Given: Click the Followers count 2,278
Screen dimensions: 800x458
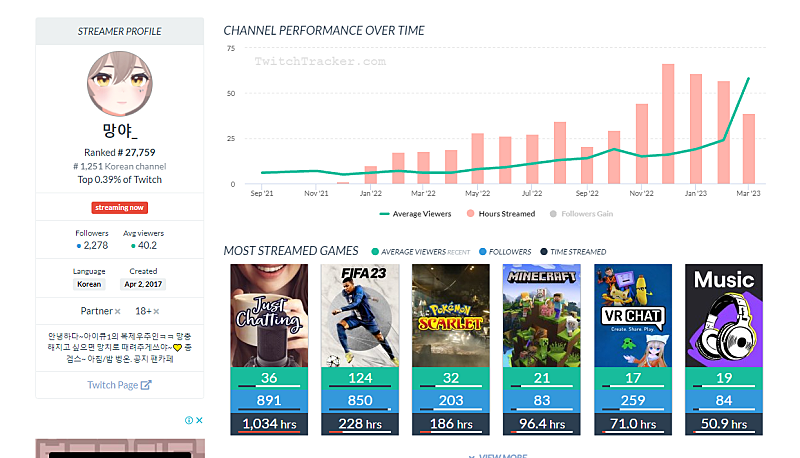Looking at the screenshot, I should point(92,245).
